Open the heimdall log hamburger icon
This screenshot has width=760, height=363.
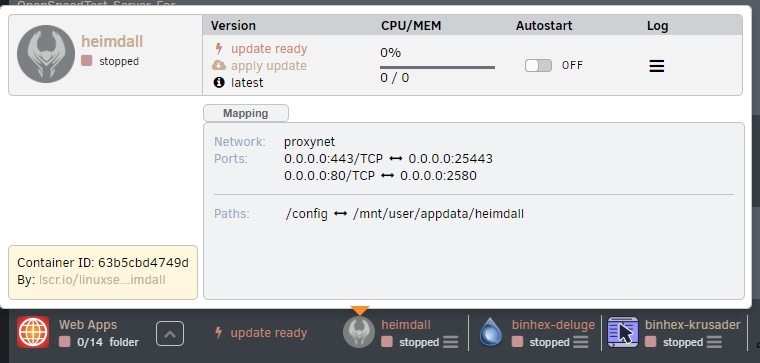(x=656, y=66)
